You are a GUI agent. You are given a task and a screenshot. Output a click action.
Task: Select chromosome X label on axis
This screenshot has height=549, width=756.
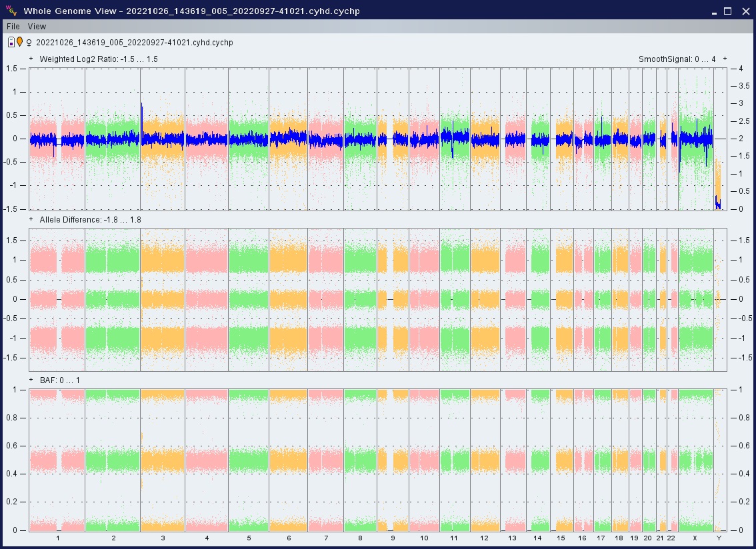[x=695, y=538]
